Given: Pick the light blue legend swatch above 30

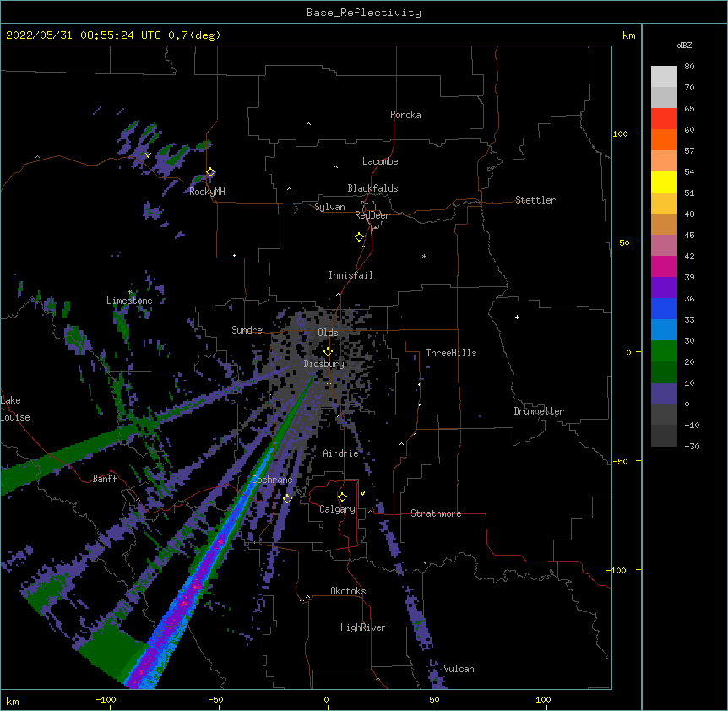Looking at the screenshot, I should (x=664, y=329).
